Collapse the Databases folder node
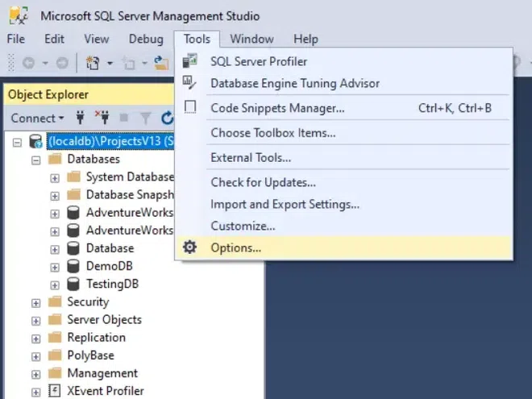 [x=35, y=160]
